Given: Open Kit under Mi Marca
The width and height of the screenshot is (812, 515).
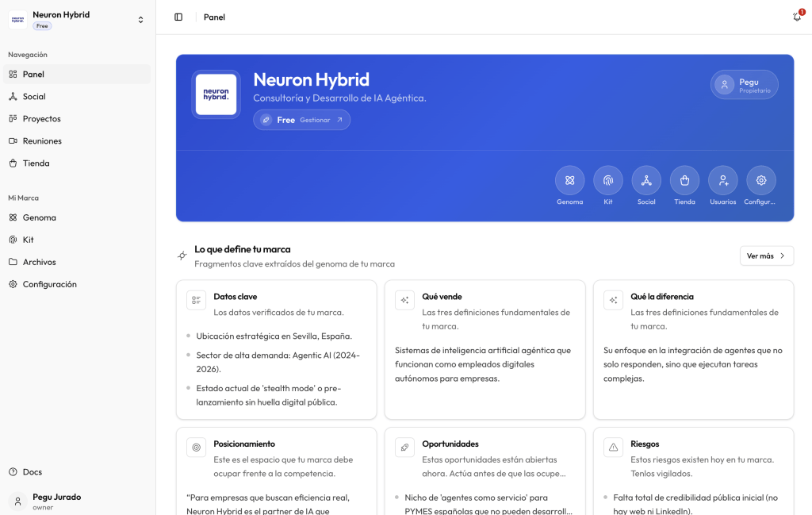Looking at the screenshot, I should pyautogui.click(x=77, y=240).
